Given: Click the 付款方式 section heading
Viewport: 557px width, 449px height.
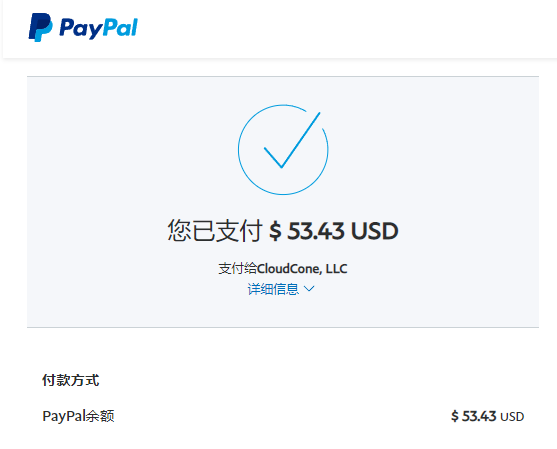Looking at the screenshot, I should click(71, 380).
